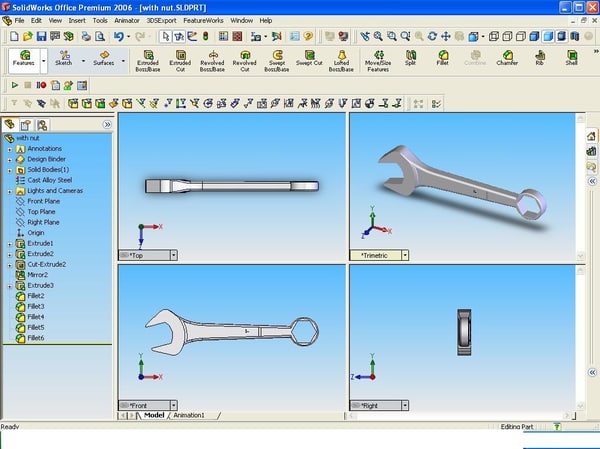Image resolution: width=600 pixels, height=449 pixels.
Task: Click the Save icon
Action: coord(41,36)
